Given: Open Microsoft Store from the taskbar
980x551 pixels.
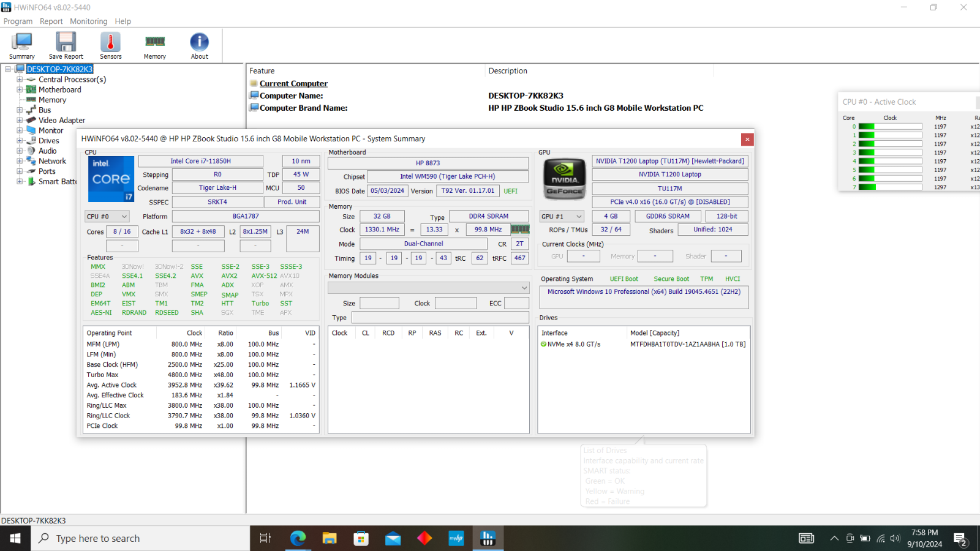Looking at the screenshot, I should coord(361,538).
